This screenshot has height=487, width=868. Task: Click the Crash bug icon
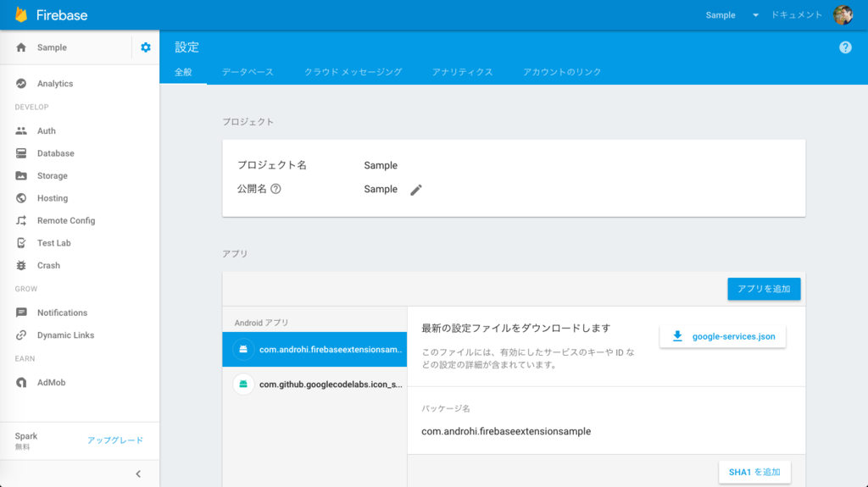(21, 266)
